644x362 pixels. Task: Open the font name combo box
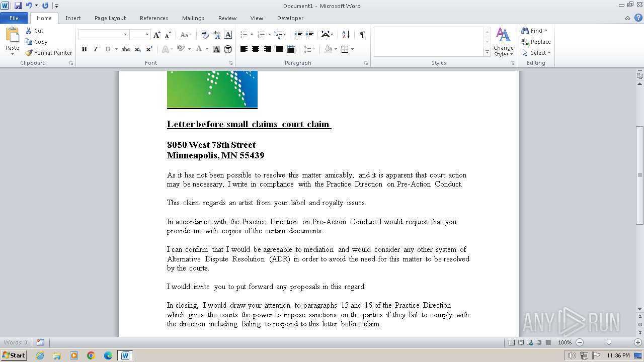(104, 35)
